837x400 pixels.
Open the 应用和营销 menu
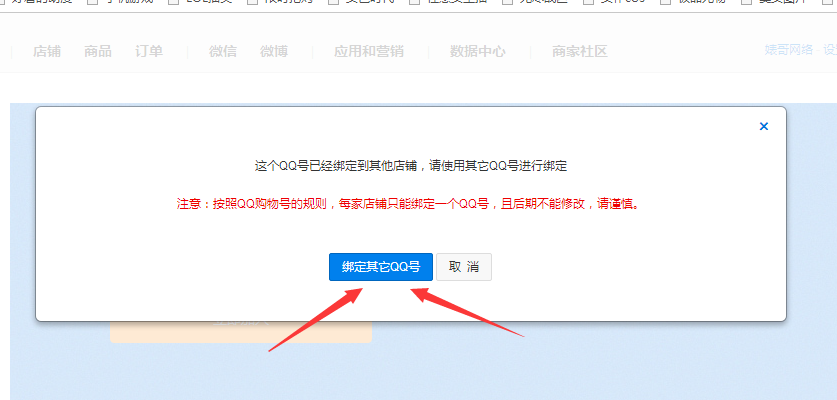point(369,52)
